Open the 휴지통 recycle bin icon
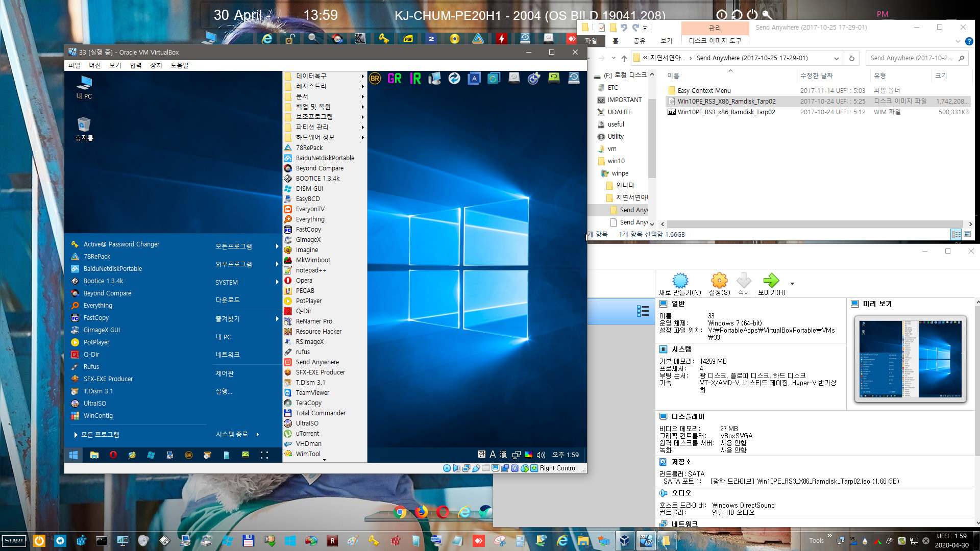The image size is (980, 551). (x=84, y=129)
